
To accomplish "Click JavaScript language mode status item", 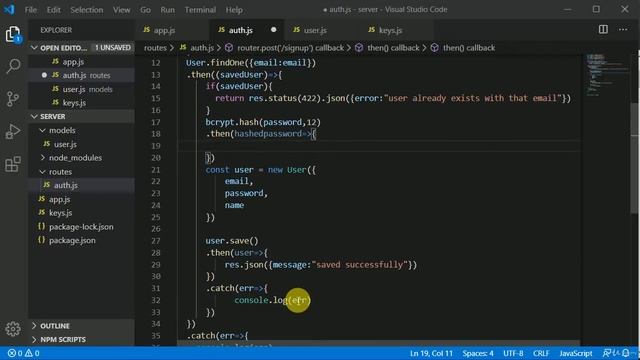I will (x=576, y=353).
